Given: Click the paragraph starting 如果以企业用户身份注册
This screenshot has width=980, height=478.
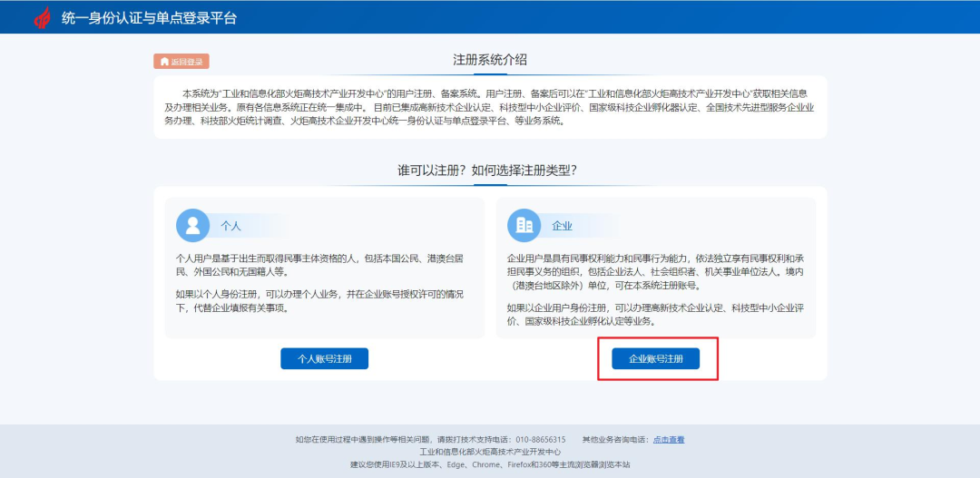Looking at the screenshot, I should click(655, 315).
